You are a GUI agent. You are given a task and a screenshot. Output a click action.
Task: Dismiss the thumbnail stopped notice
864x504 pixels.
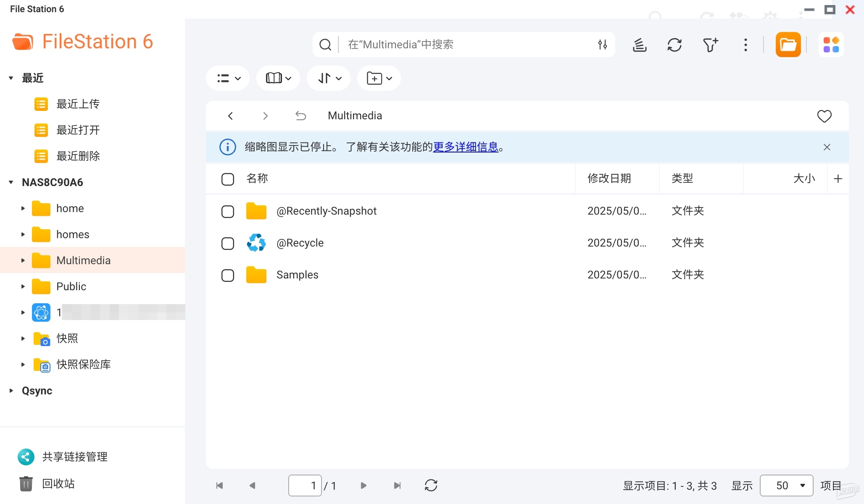(827, 147)
